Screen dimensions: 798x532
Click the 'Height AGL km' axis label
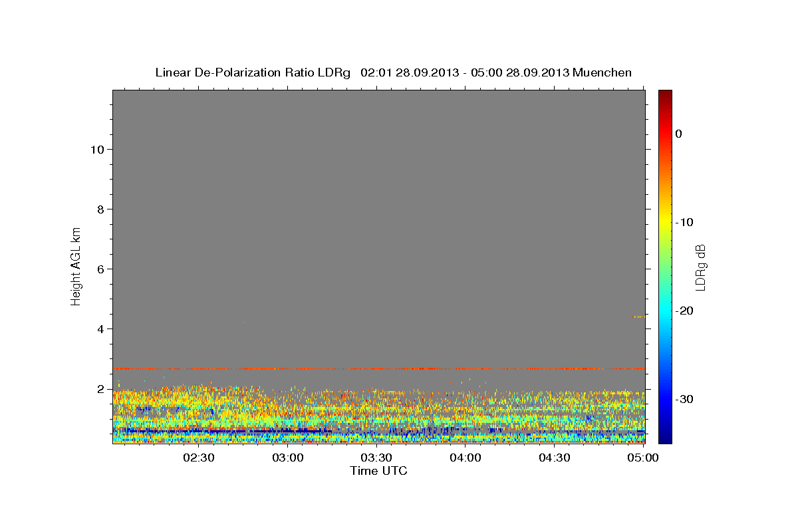[76, 265]
